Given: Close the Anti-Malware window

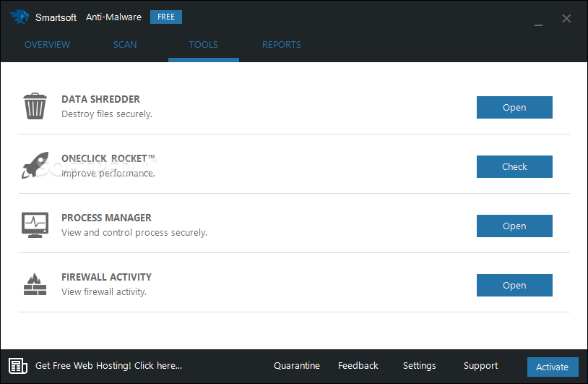Looking at the screenshot, I should (x=566, y=18).
